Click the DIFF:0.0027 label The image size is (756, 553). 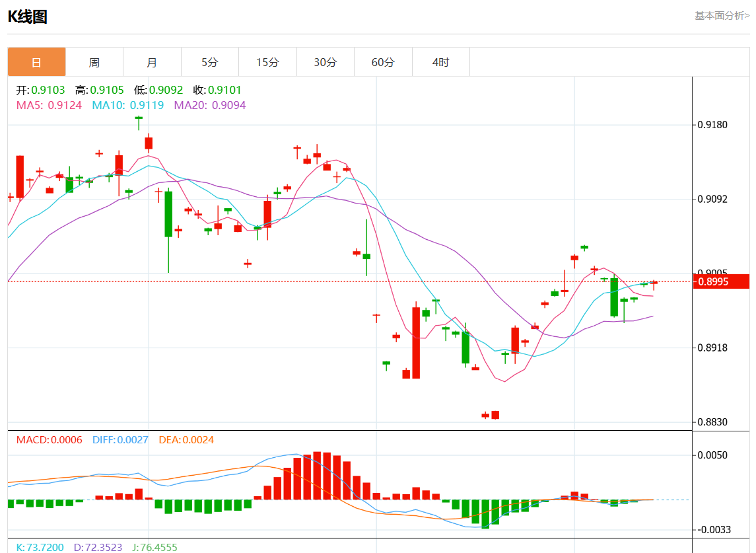click(120, 440)
